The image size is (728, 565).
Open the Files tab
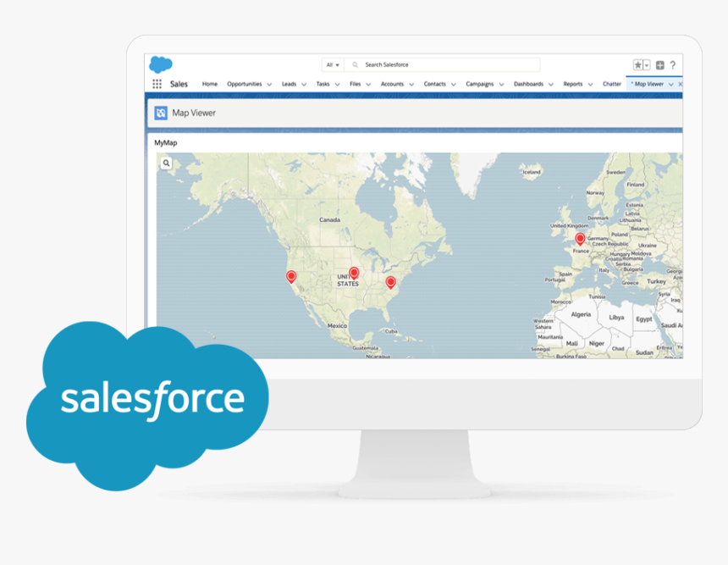click(356, 84)
